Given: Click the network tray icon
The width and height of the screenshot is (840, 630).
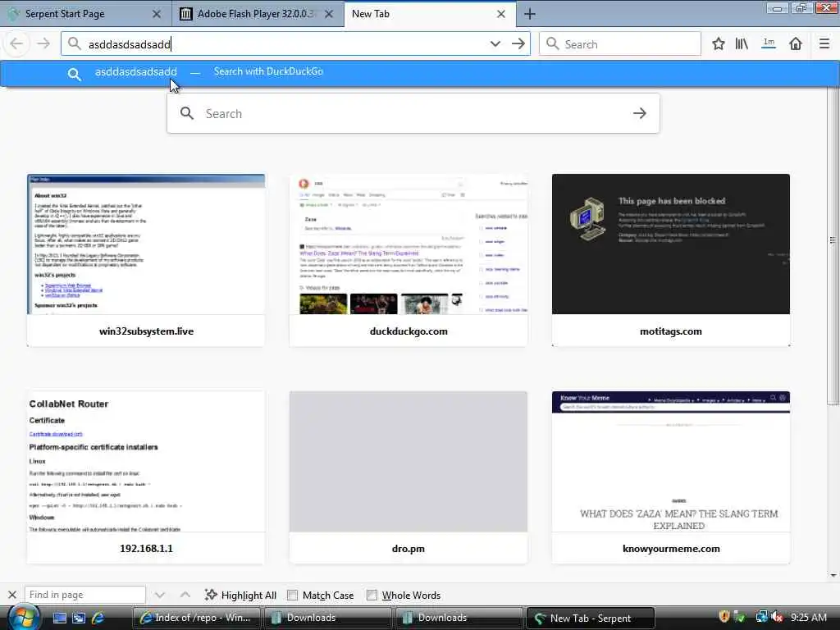Looking at the screenshot, I should 760,617.
